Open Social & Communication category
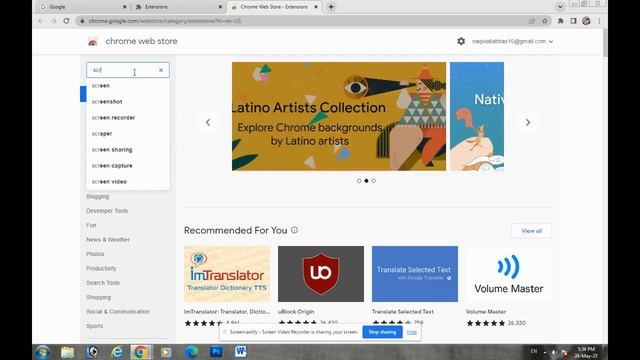 (x=118, y=311)
